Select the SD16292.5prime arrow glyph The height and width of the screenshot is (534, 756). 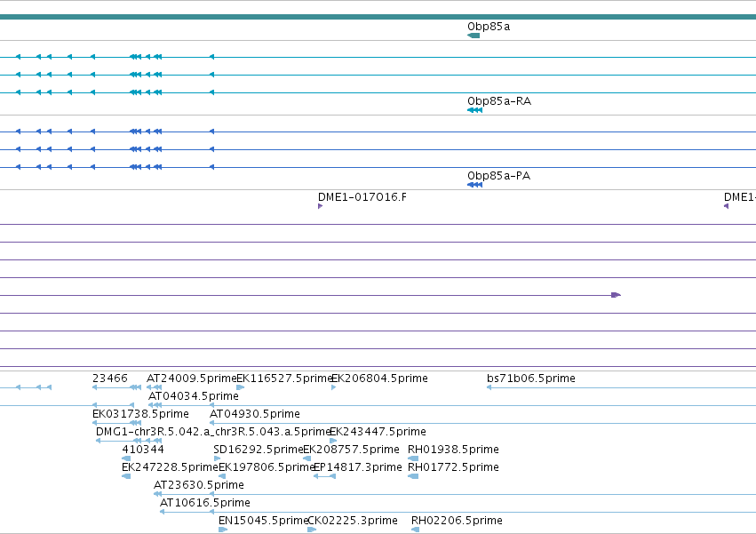[x=217, y=458]
